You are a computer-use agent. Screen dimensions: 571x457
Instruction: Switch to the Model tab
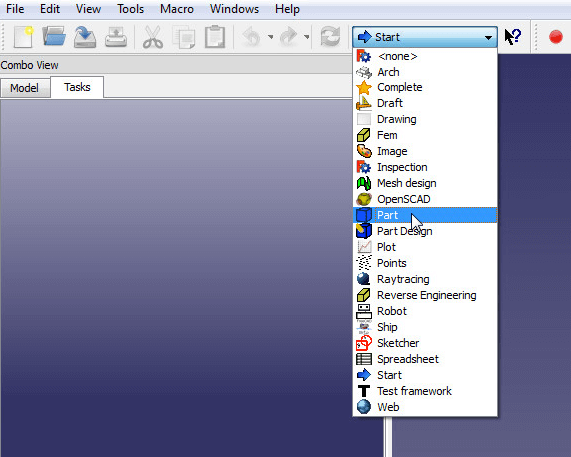click(24, 88)
